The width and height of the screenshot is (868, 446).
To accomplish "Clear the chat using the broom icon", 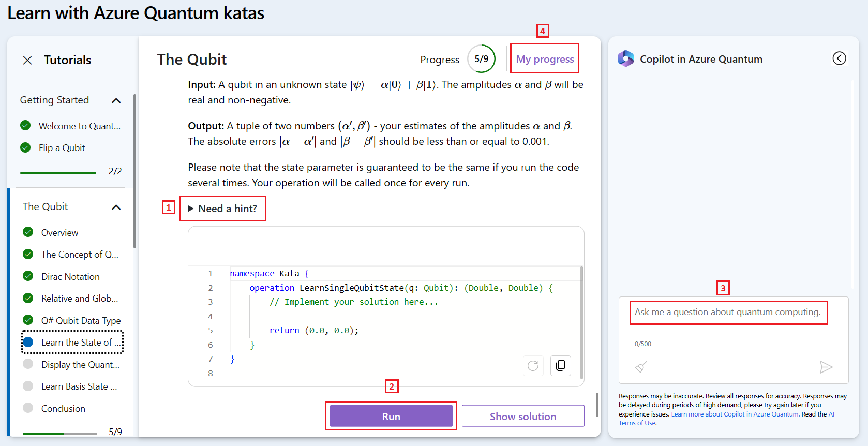I will coord(641,367).
